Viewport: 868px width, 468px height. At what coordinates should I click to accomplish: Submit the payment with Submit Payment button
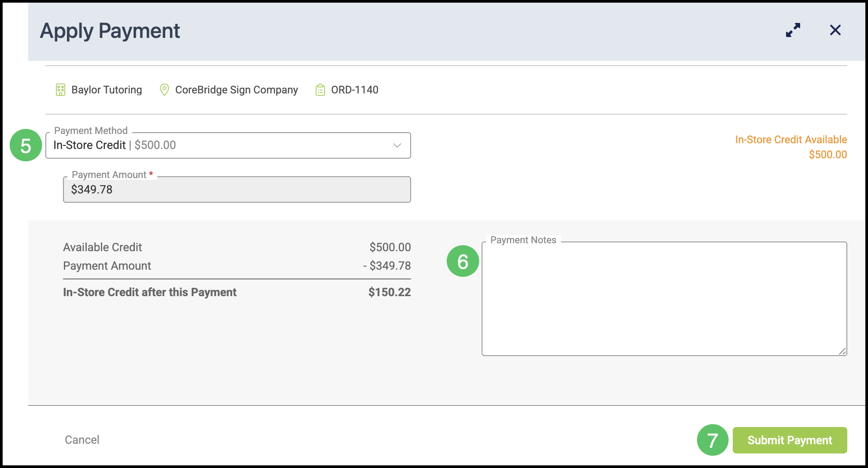pos(790,440)
